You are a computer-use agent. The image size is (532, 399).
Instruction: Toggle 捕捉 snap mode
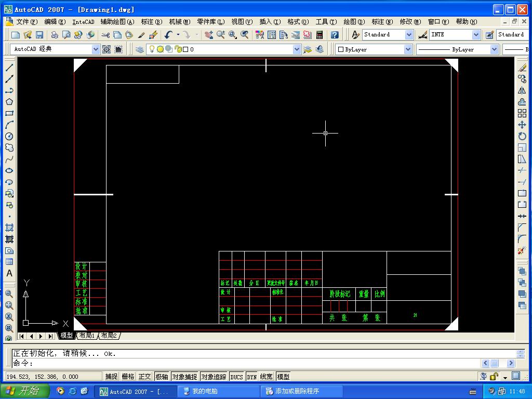111,377
